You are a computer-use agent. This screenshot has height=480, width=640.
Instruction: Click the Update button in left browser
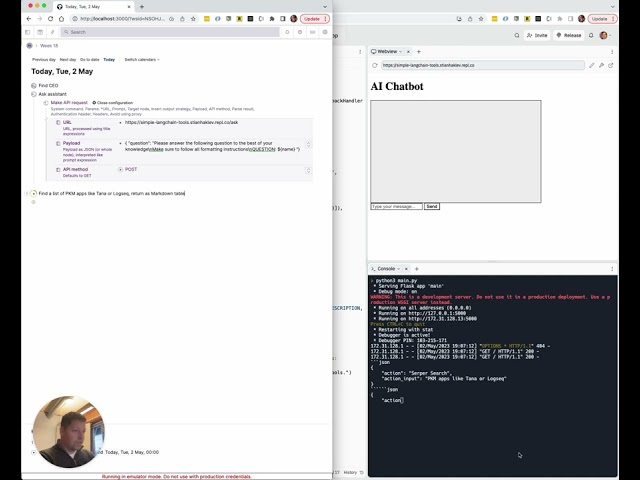click(x=315, y=19)
